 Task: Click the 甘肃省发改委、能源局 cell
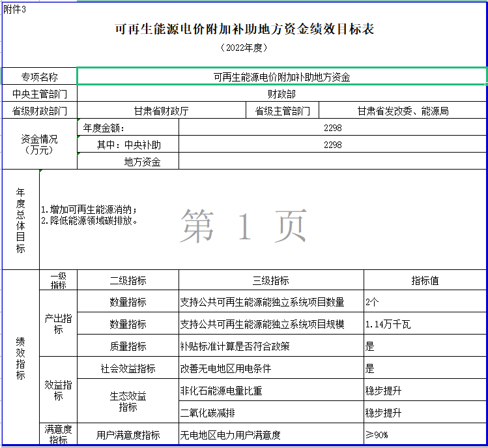[403, 111]
